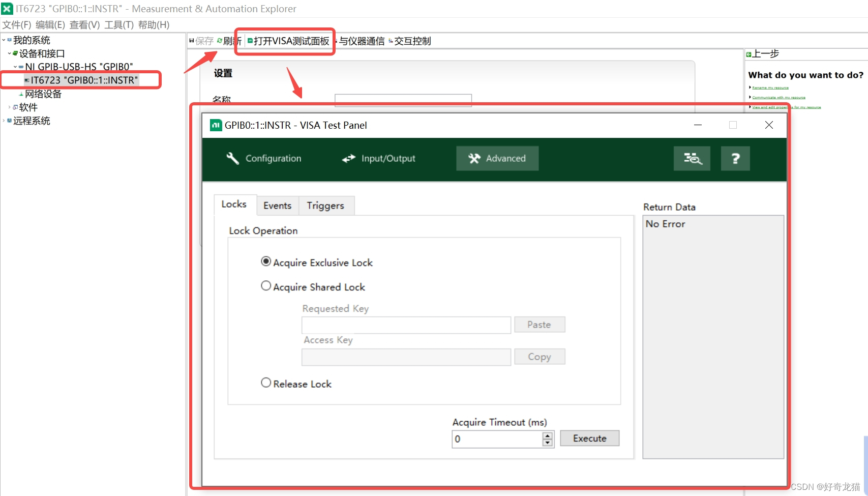Screen dimensions: 868x496
Task: Click the 保存 save toolbar item
Action: point(201,41)
